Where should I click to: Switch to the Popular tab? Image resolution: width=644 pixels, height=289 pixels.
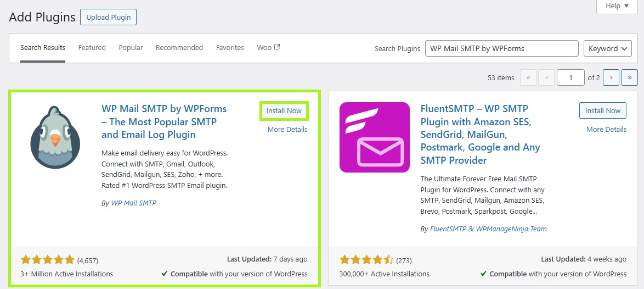tap(131, 48)
